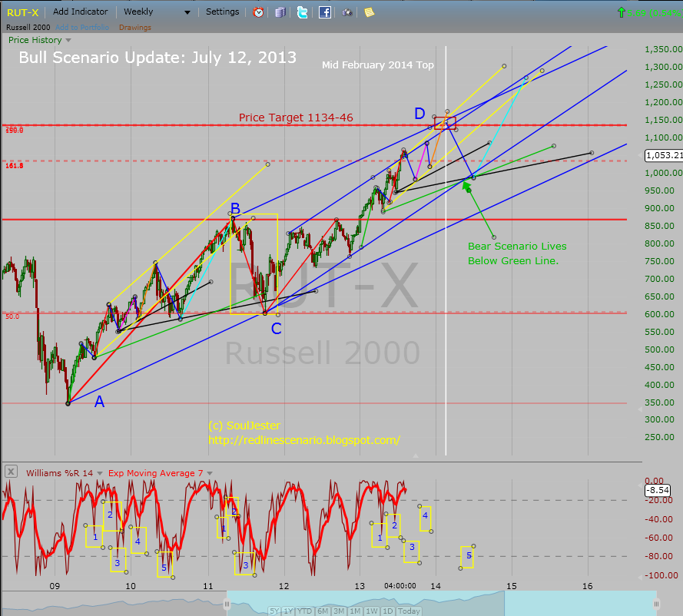683x616 pixels.
Task: Grab the right range selector handle
Action: [656, 604]
